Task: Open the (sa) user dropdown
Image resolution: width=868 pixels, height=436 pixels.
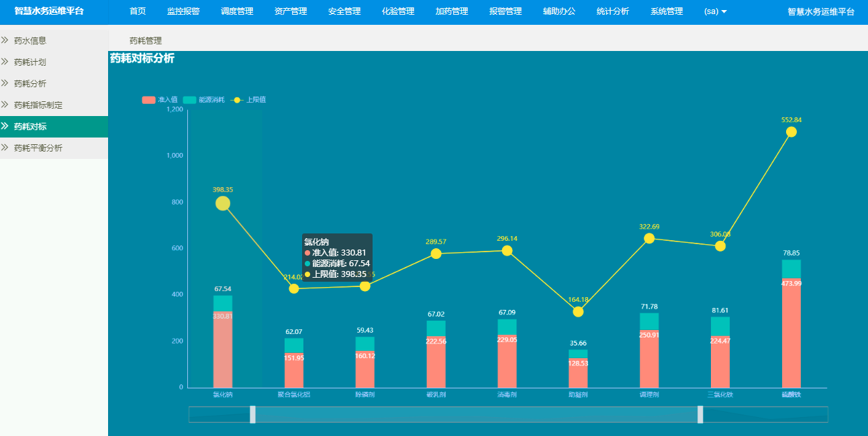Action: point(715,11)
